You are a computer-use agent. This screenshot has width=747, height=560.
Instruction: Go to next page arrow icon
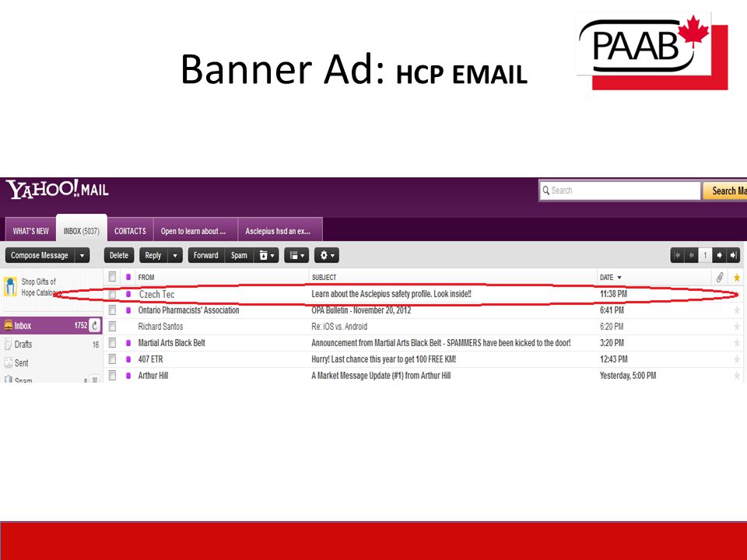pyautogui.click(x=719, y=256)
